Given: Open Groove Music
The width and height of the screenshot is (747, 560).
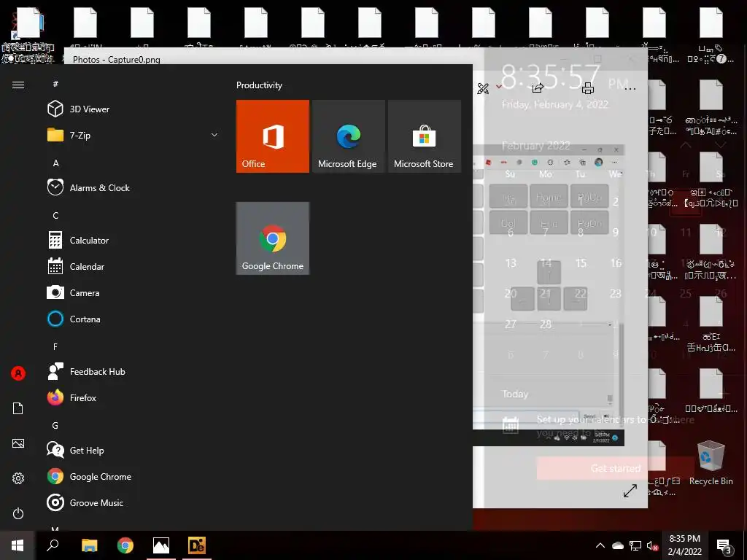Looking at the screenshot, I should pyautogui.click(x=96, y=503).
